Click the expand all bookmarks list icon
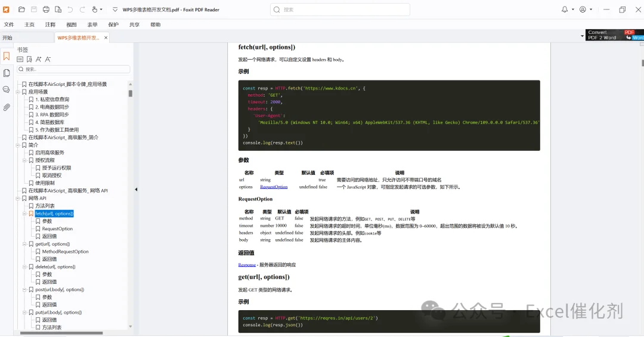The image size is (644, 337). [x=20, y=59]
